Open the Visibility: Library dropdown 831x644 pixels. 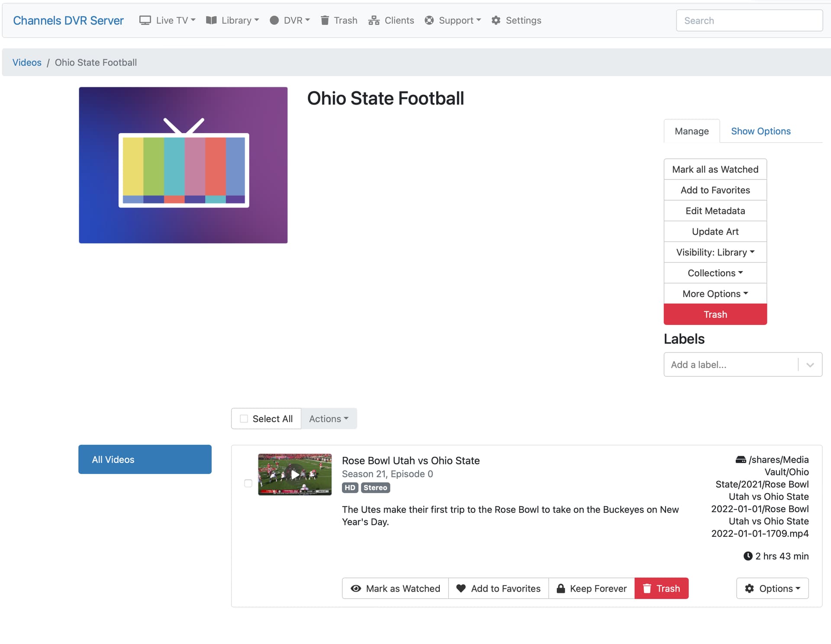[715, 252]
